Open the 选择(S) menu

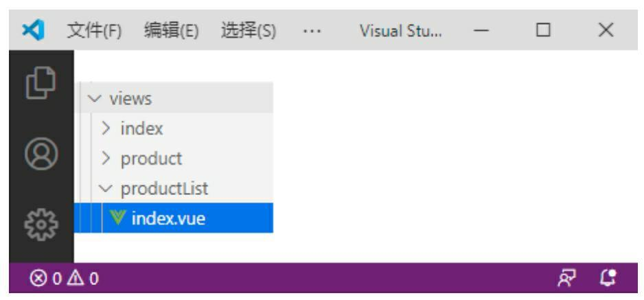tap(249, 31)
